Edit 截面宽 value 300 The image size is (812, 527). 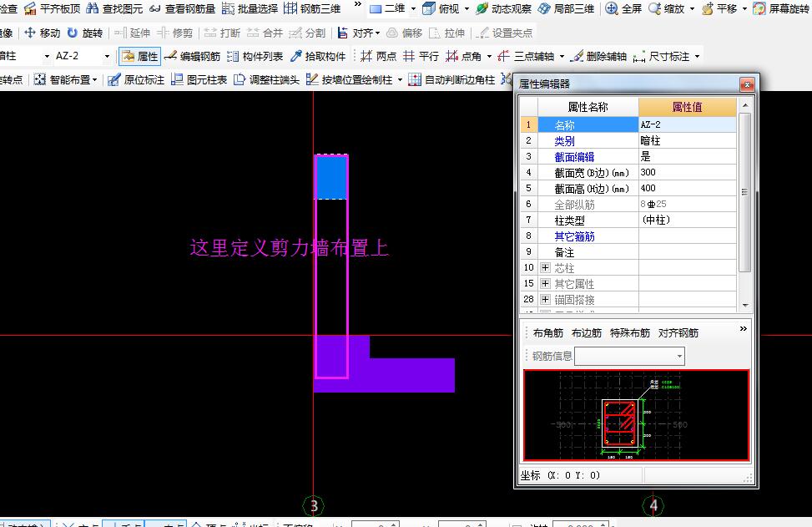[687, 173]
